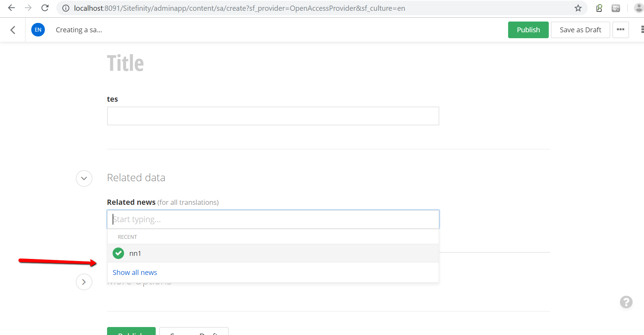Open the three-dot actions menu near Save as Draft
Screen dimensions: 644x335
pos(621,30)
